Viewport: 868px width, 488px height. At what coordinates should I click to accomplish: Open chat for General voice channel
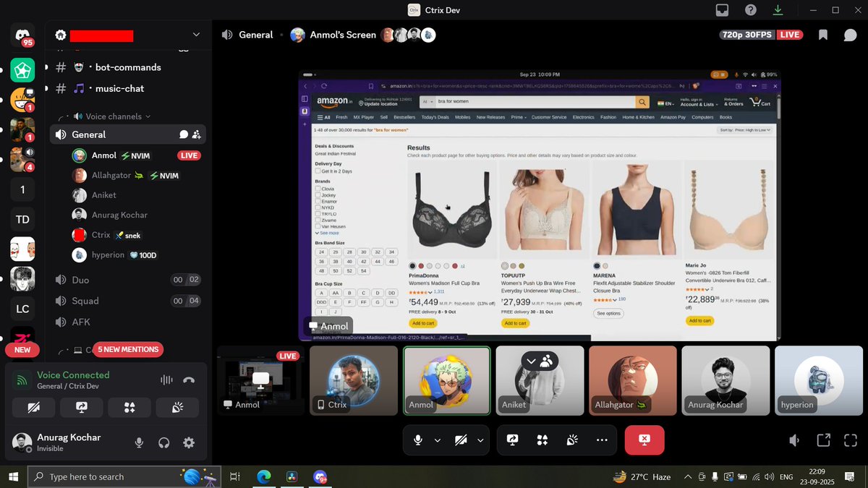184,134
